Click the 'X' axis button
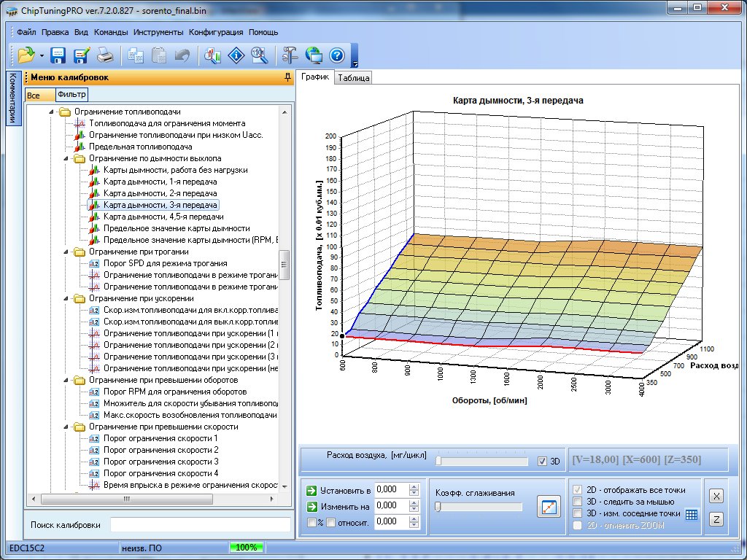747x560 pixels. click(717, 496)
